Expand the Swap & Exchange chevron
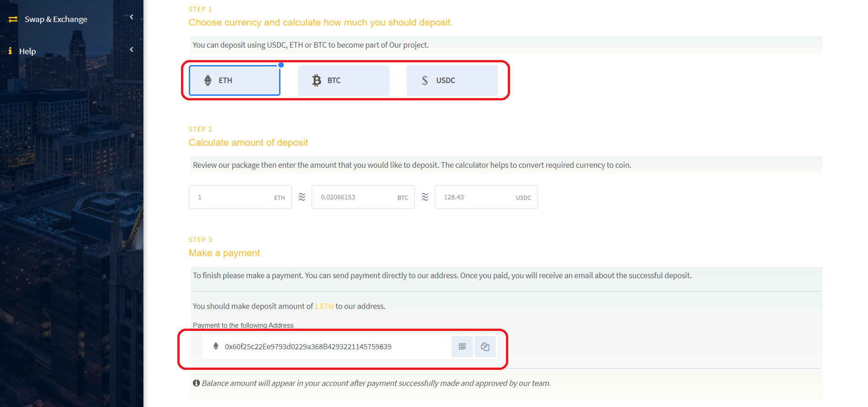 click(x=132, y=17)
